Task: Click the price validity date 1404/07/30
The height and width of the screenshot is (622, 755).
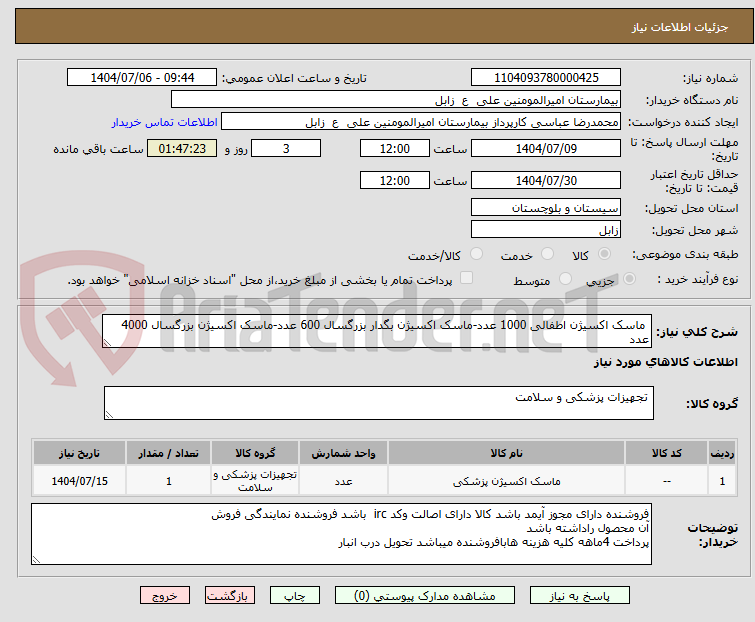Action: click(546, 181)
